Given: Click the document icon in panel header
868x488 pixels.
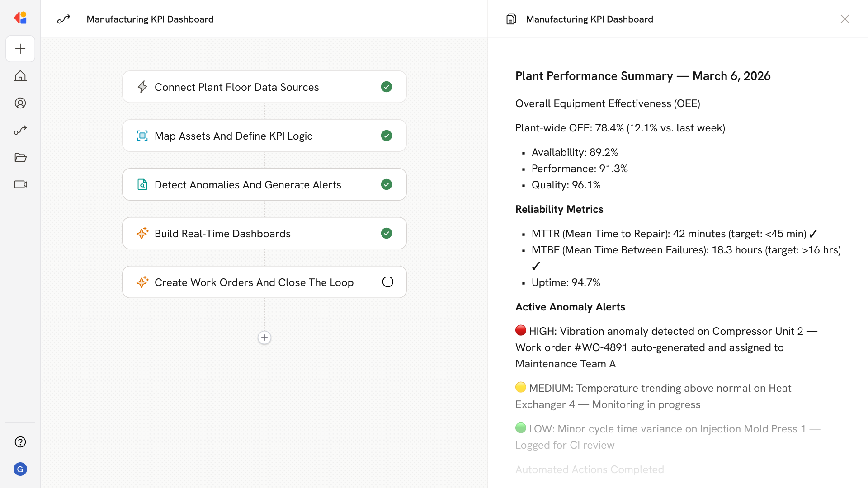Looking at the screenshot, I should (511, 19).
